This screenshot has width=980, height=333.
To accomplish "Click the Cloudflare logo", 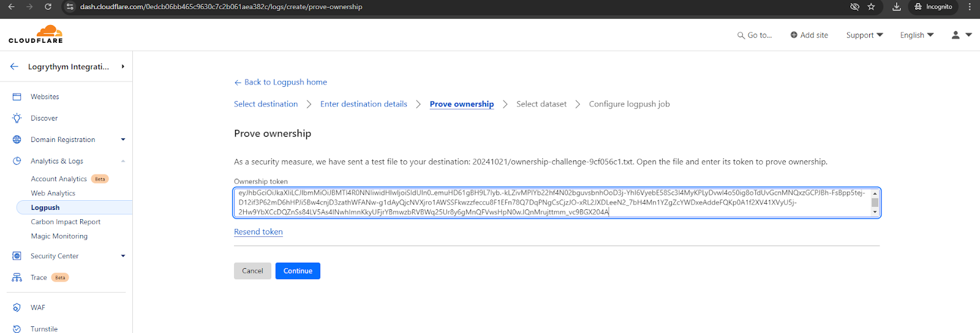I will tap(36, 34).
